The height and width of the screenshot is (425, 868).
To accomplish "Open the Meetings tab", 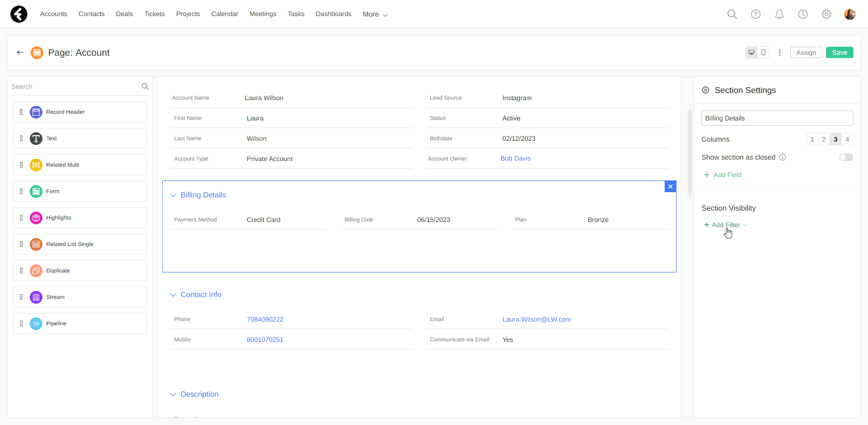I will click(x=263, y=14).
